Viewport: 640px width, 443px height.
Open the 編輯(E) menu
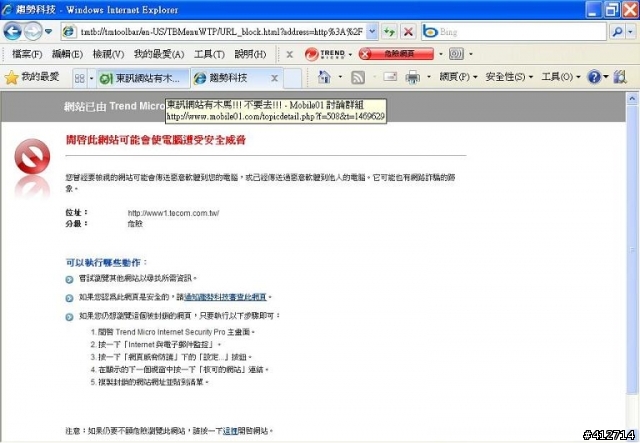(67, 54)
